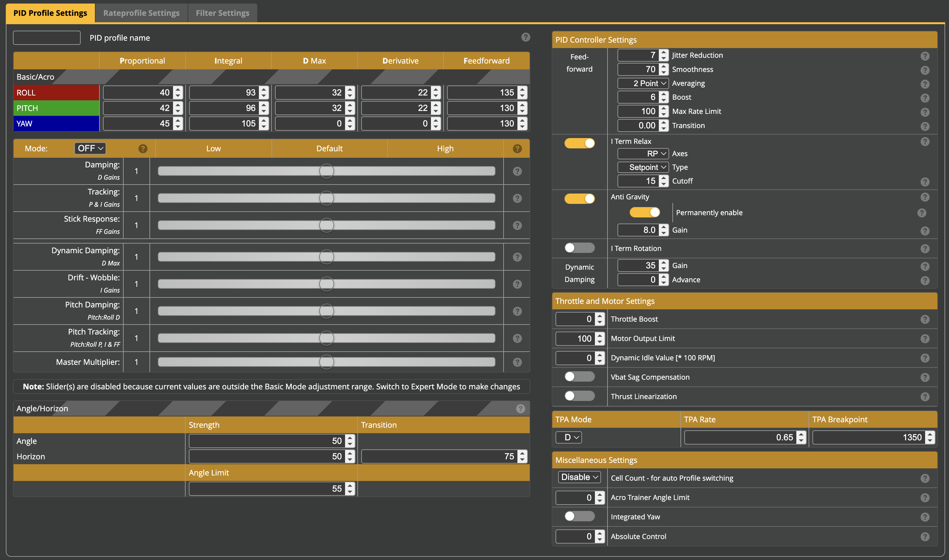
Task: Switch to Rateprofile Settings tab
Action: [141, 13]
